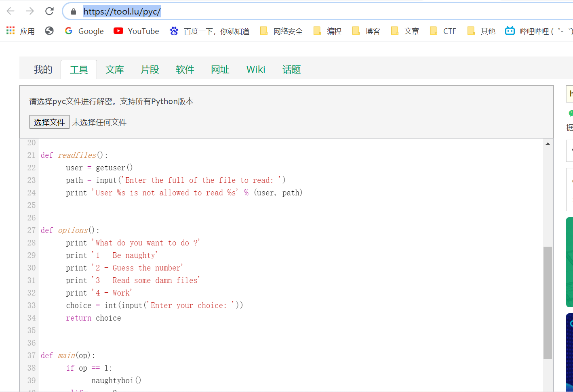
Task: Expand the 网络安全 bookmark folder
Action: [x=281, y=31]
